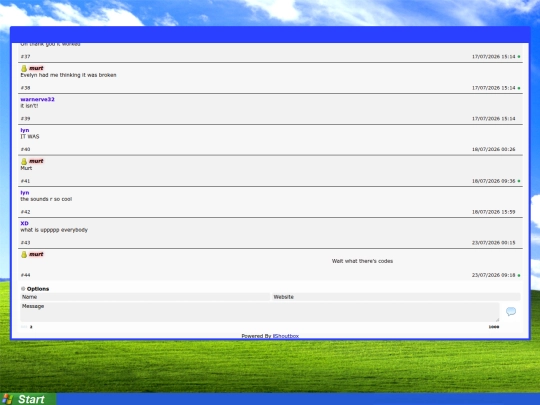The height and width of the screenshot is (405, 540).
Task: Click timestamp 23/07/2026 00:15
Action: point(494,243)
